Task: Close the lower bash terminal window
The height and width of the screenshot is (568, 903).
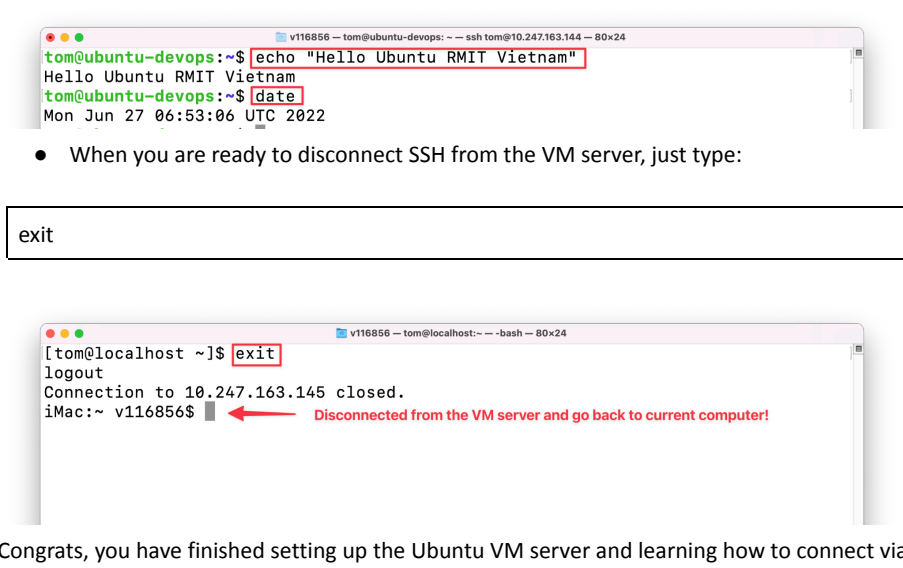Action: [50, 334]
